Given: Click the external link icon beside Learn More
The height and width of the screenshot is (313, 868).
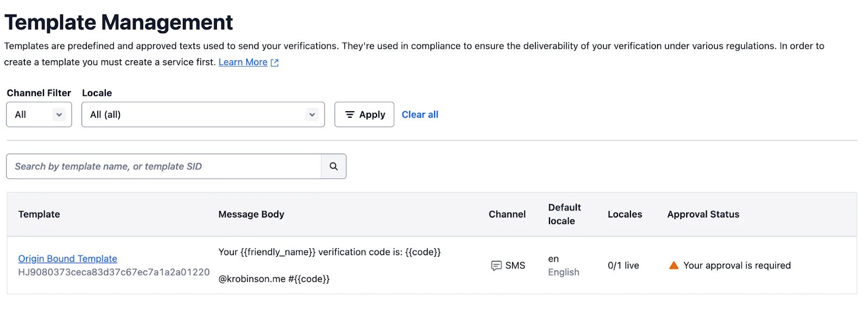Looking at the screenshot, I should [x=275, y=63].
